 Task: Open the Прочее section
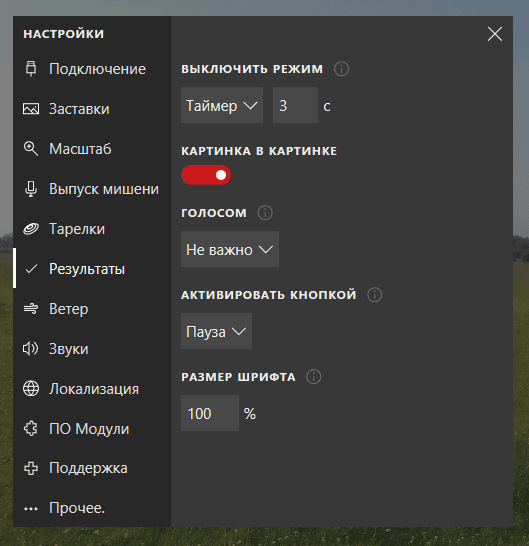click(92, 508)
